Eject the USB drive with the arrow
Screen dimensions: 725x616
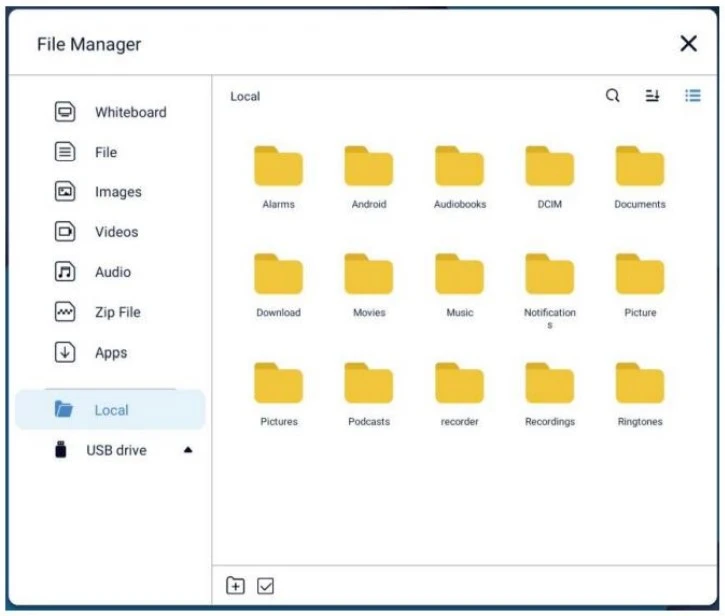coord(188,450)
